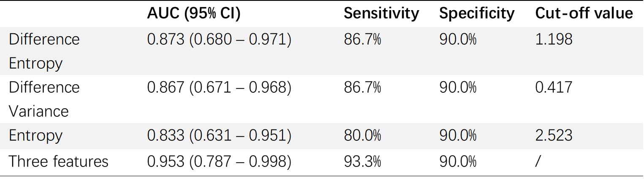
Task: Select the cut-off value 2.523
Action: tap(554, 135)
